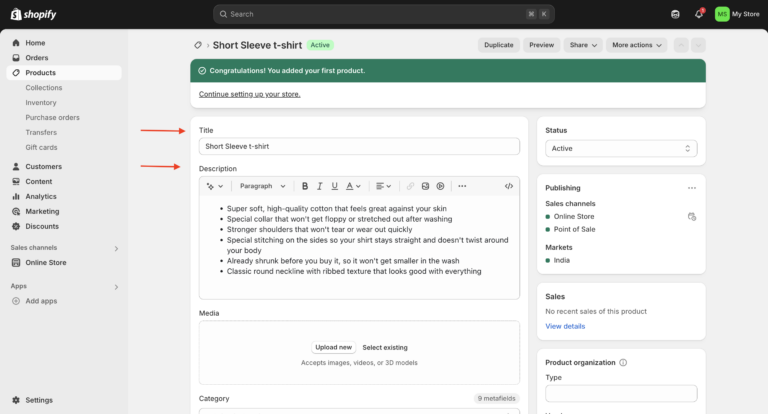768x414 pixels.
Task: Open the Sidekick assistant icon in top bar
Action: (675, 14)
